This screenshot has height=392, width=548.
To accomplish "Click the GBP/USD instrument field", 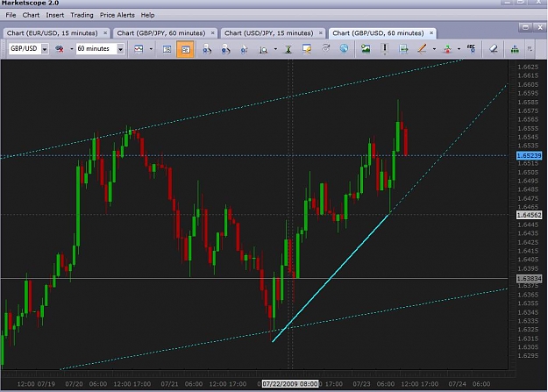I will point(25,48).
